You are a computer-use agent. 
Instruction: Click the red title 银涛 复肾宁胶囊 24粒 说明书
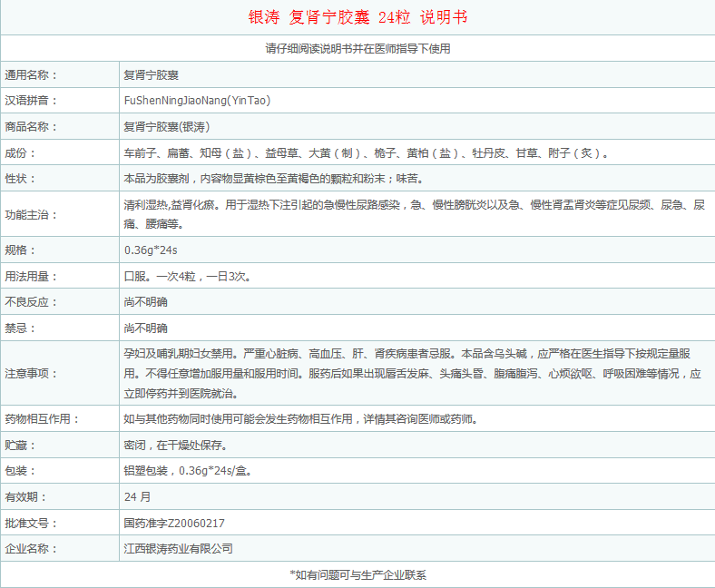tap(358, 17)
